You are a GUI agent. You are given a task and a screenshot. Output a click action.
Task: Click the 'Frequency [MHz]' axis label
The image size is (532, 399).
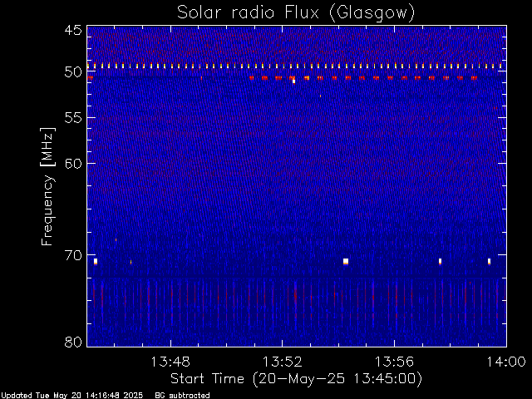pyautogui.click(x=47, y=186)
